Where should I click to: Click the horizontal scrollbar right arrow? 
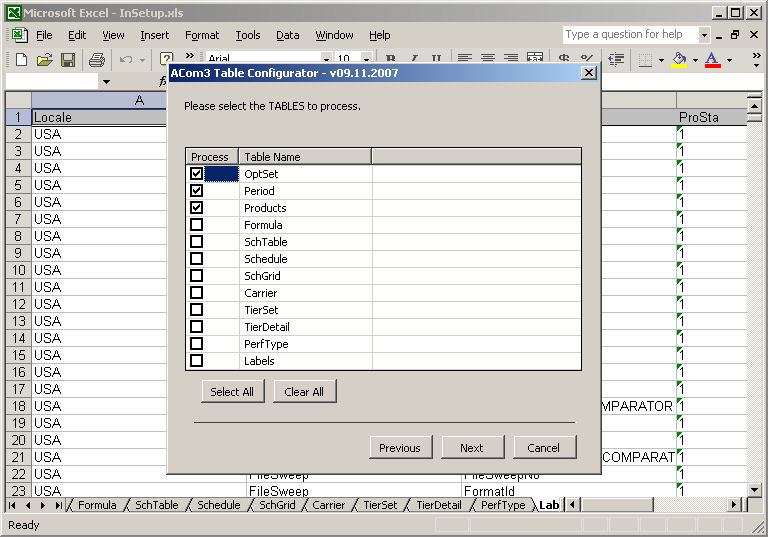[x=733, y=505]
